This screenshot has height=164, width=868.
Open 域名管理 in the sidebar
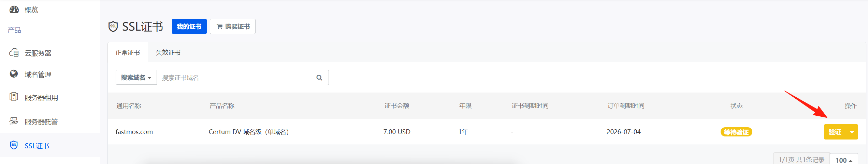(x=38, y=75)
